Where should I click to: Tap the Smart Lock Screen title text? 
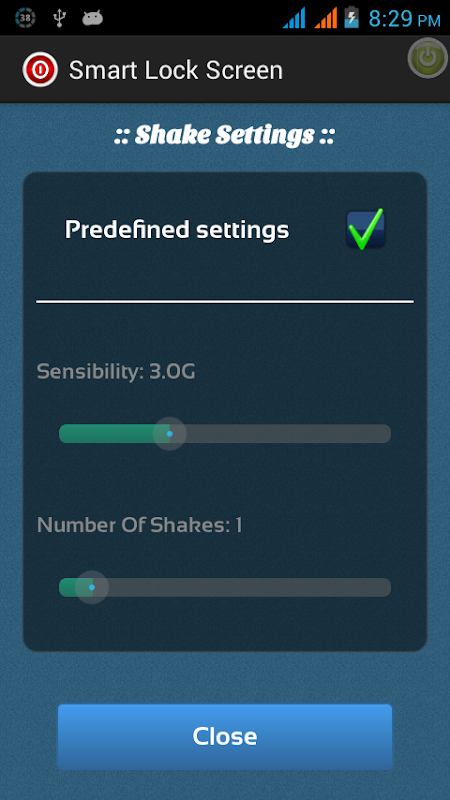(x=176, y=70)
